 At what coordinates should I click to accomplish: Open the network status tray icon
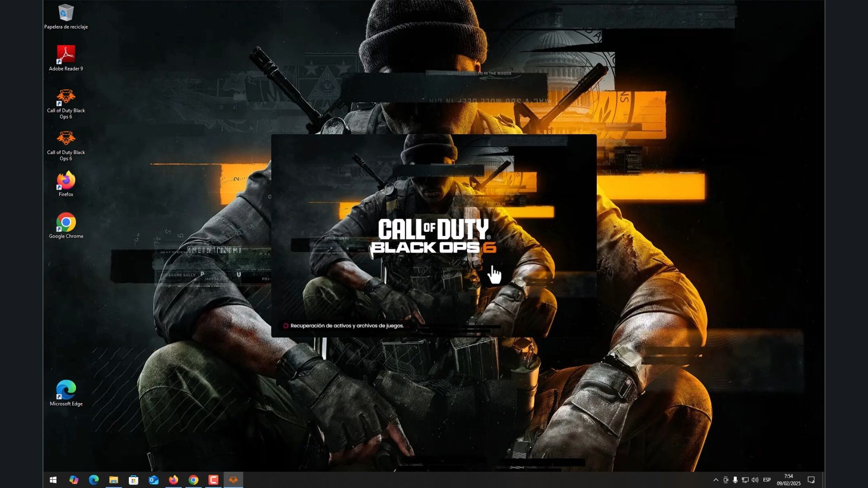[745, 480]
